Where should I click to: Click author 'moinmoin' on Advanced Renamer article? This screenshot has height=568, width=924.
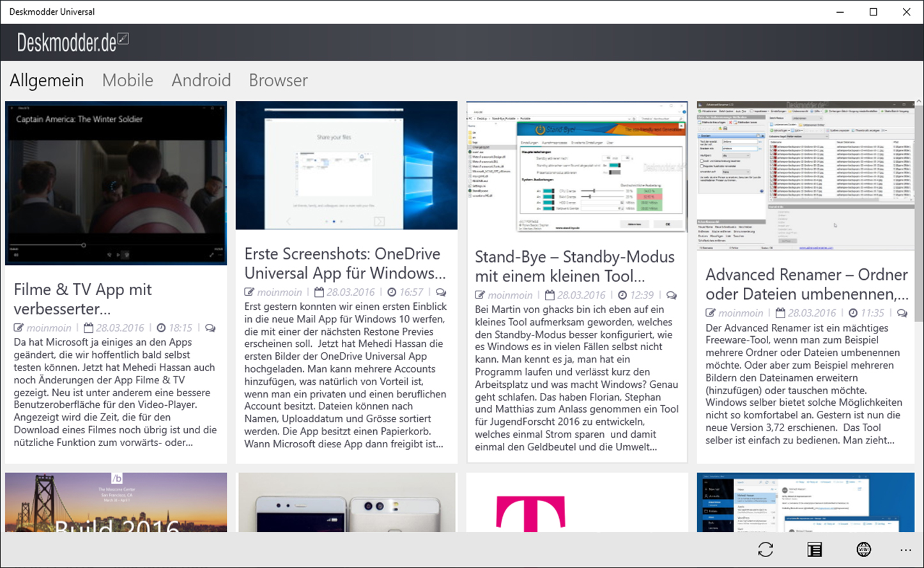(x=741, y=313)
